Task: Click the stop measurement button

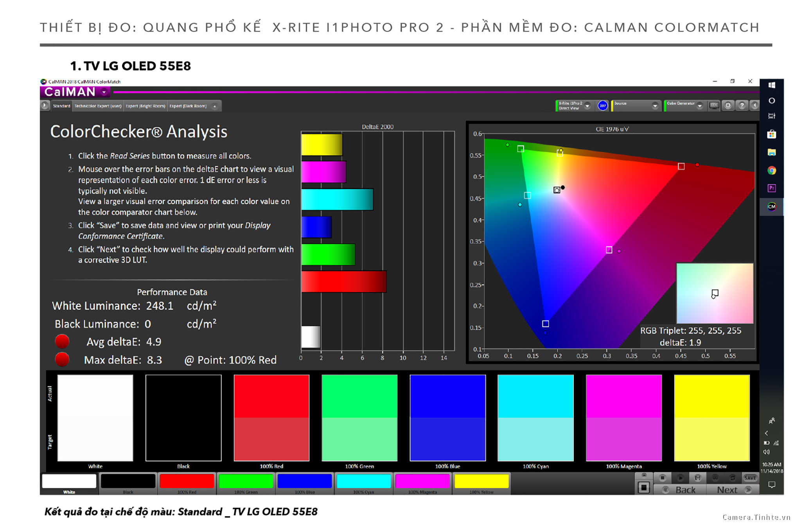Action: 662,478
